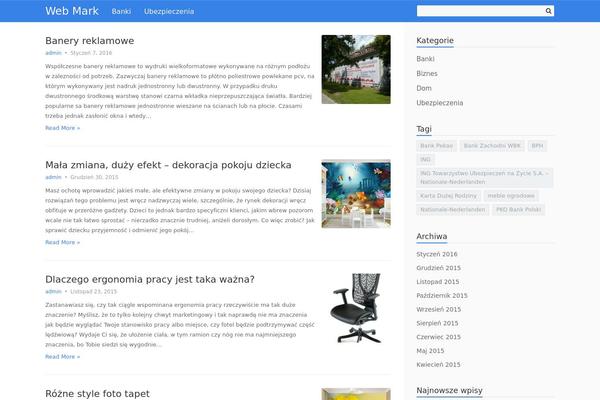Click the Najnowsze wpisy heading
Viewport: 600px width, 400px height.
click(449, 390)
